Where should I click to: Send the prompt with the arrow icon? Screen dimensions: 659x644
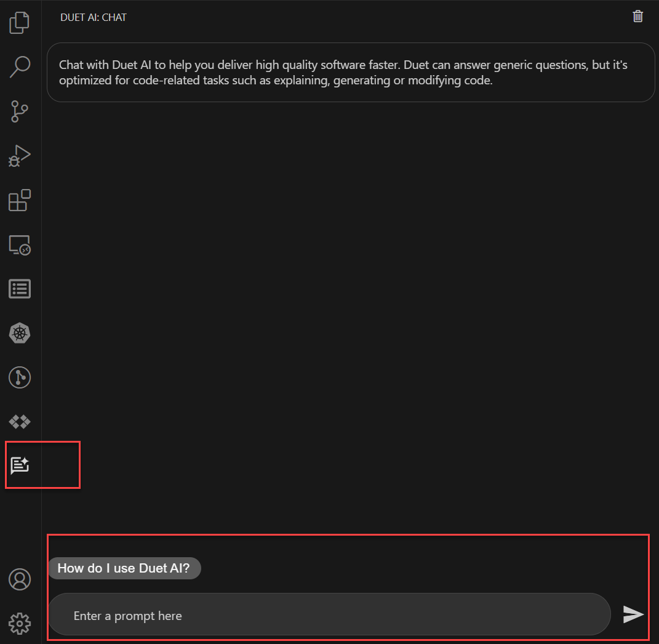point(633,614)
